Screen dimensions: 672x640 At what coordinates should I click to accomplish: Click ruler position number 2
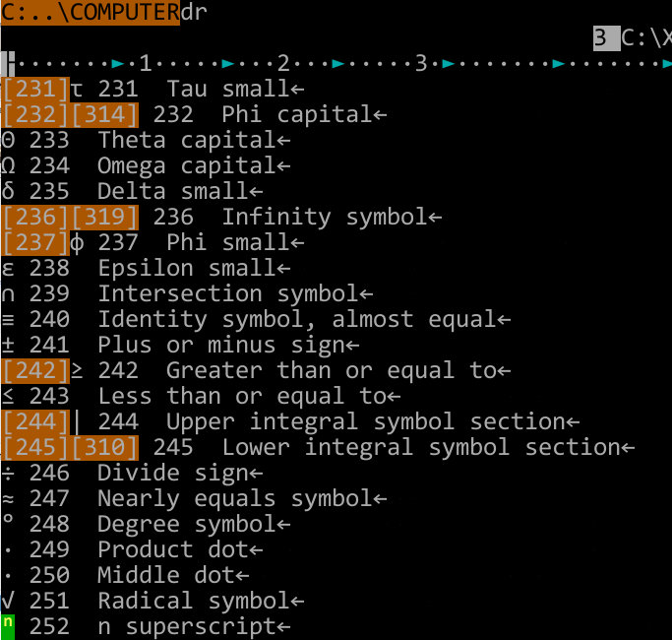click(x=283, y=63)
